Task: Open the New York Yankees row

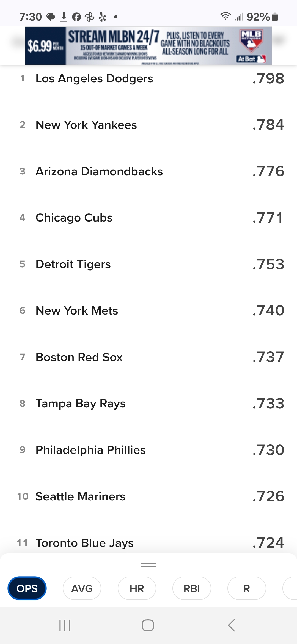Action: 148,125
